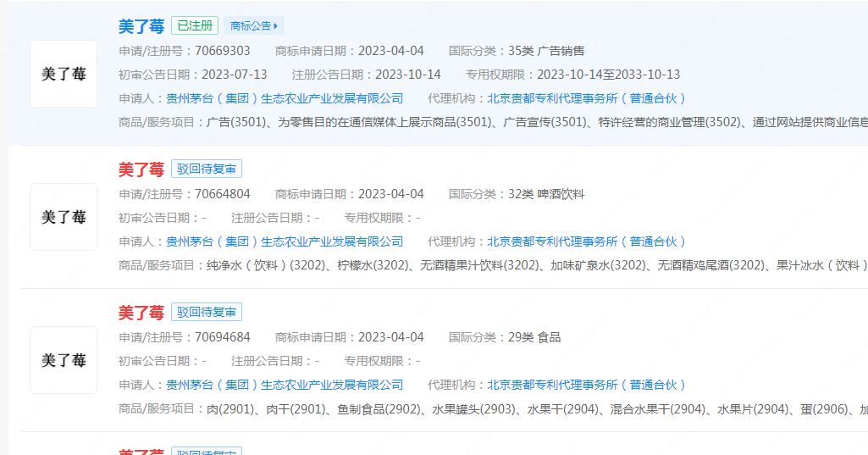This screenshot has height=455, width=868.
Task: Open the 商标公告 dropdown in first result
Action: tap(254, 26)
